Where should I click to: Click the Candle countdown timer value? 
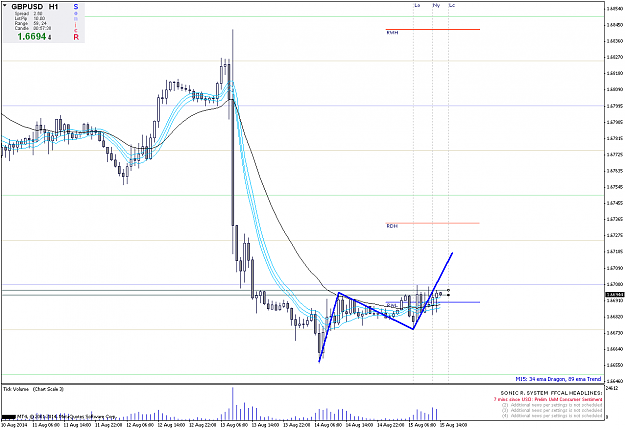42,28
